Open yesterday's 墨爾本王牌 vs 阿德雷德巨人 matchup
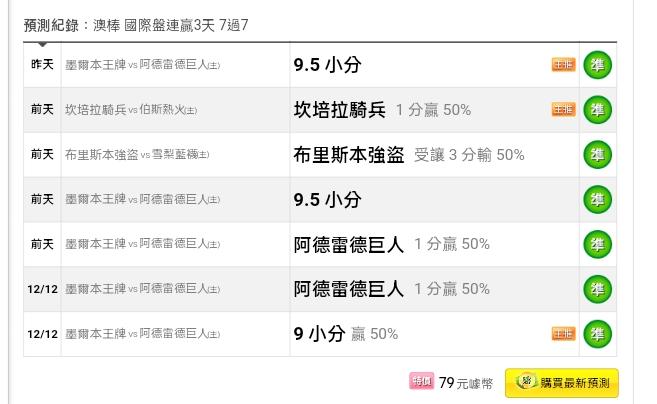 tap(142, 65)
